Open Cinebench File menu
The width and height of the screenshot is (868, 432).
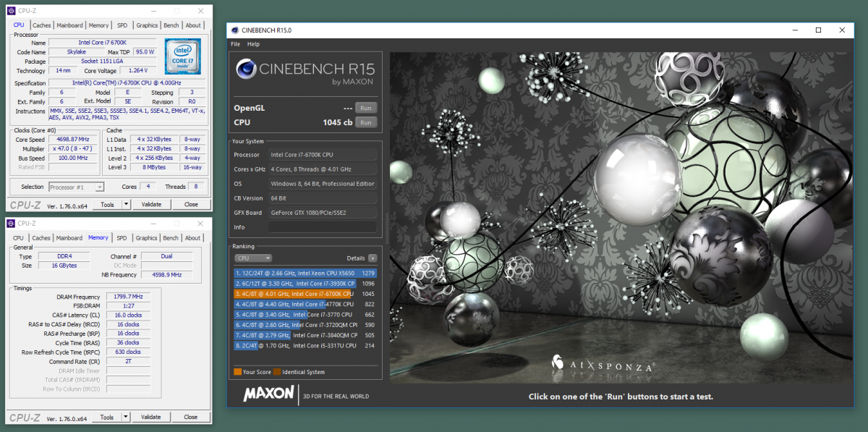pyautogui.click(x=235, y=44)
